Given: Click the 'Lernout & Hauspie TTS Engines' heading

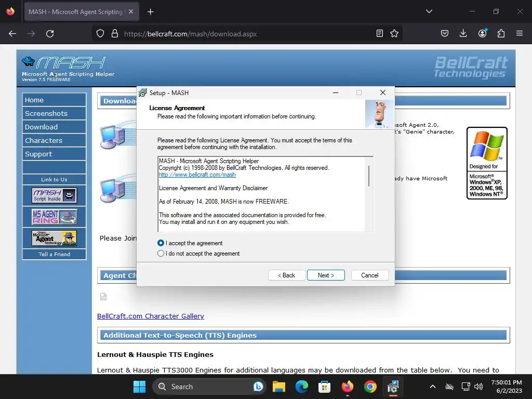Looking at the screenshot, I should click(x=155, y=354).
